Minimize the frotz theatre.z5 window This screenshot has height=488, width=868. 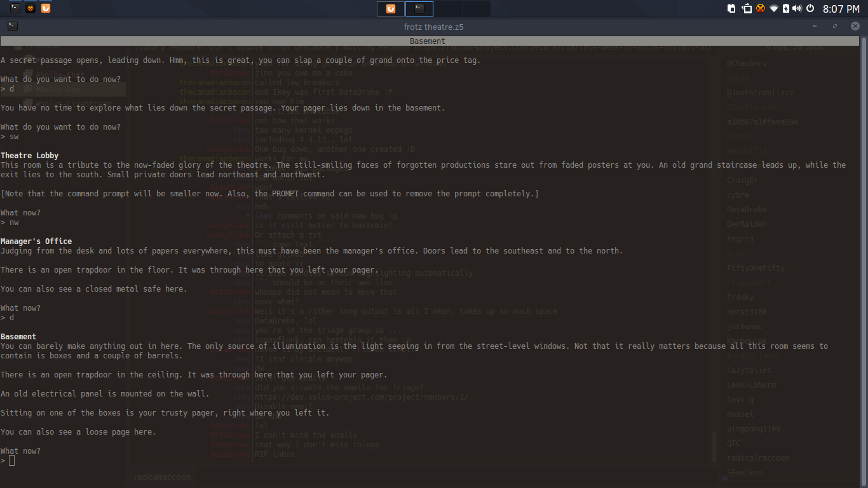pos(815,27)
